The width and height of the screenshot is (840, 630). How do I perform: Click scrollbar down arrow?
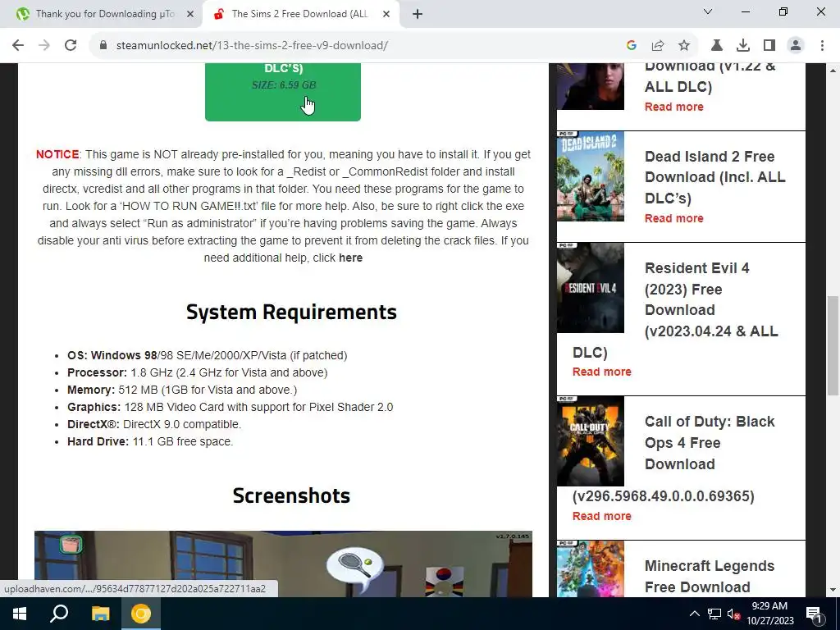(x=833, y=590)
